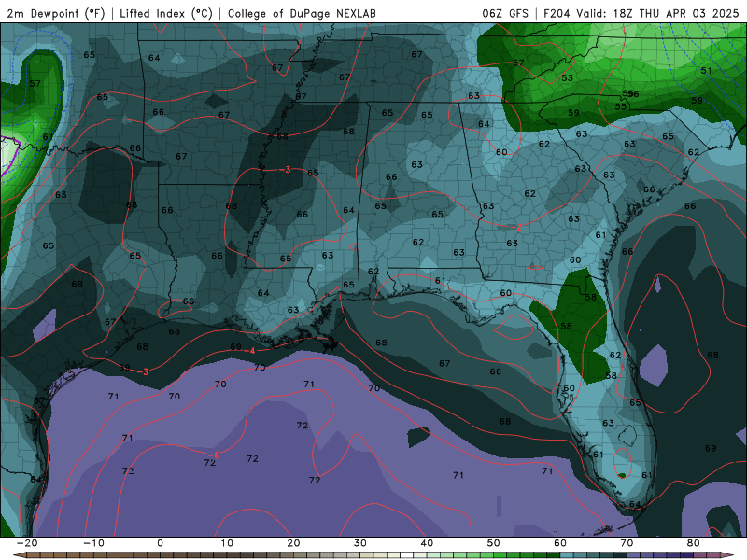Click the red '-6' lifted index contour label
The image size is (747, 560).
[214, 455]
